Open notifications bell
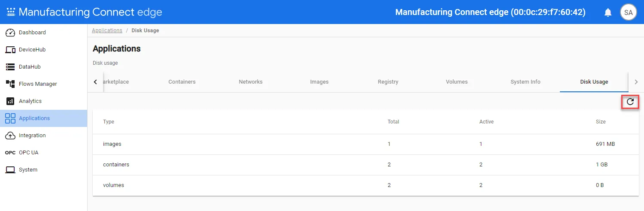Viewport: 644px width, 211px height. pyautogui.click(x=608, y=12)
